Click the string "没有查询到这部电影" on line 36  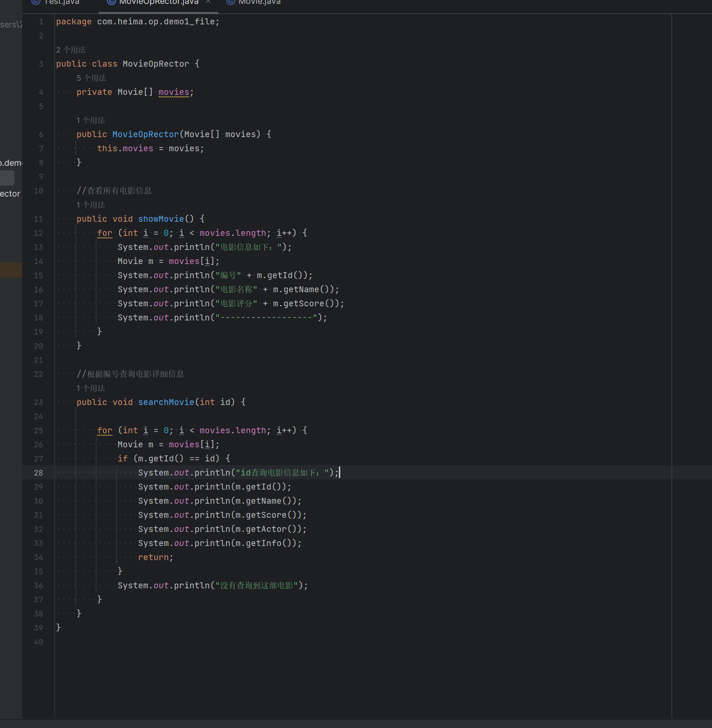(257, 585)
